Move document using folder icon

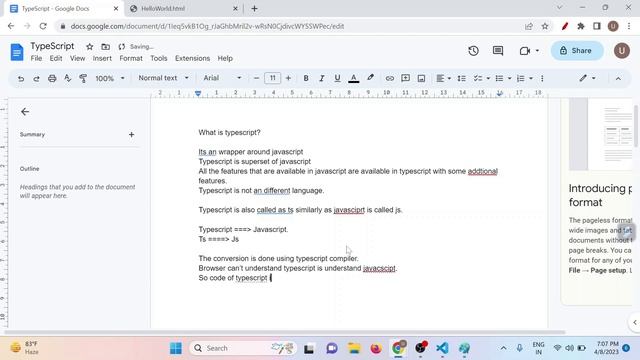[105, 47]
